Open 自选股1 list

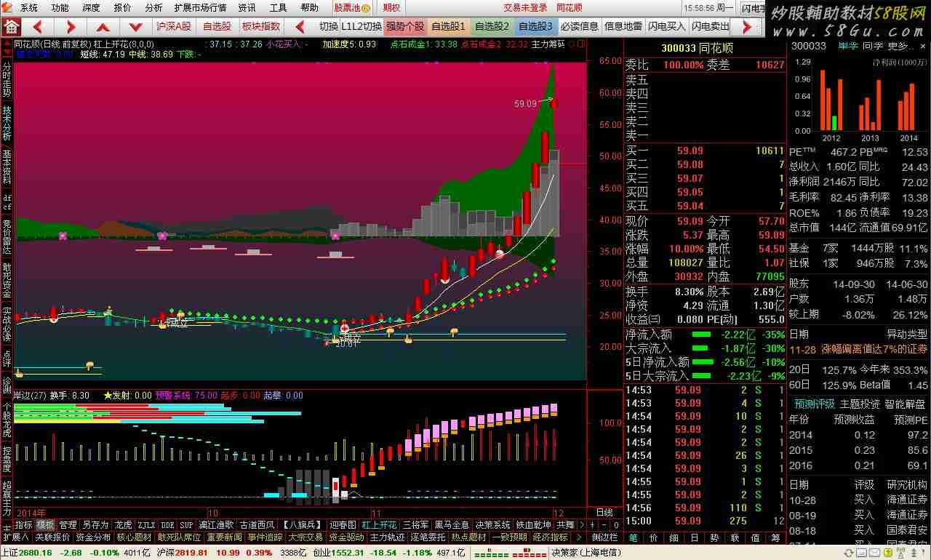point(448,26)
